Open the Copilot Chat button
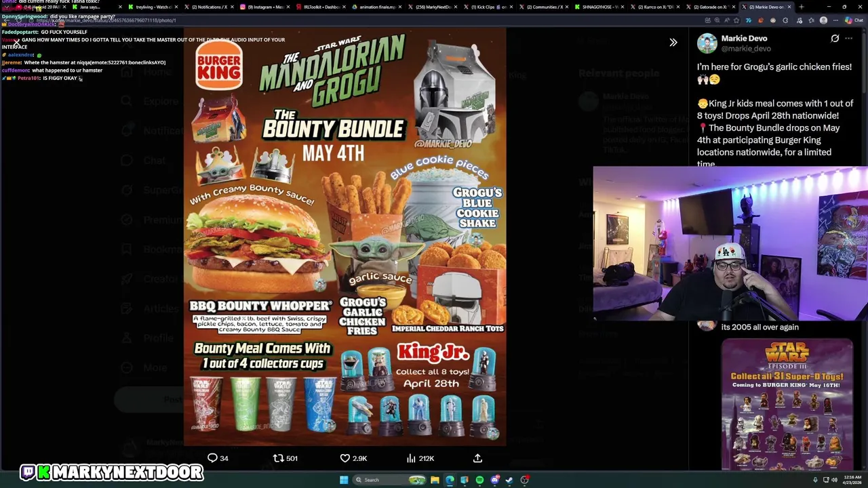868x488 pixels. coord(853,20)
